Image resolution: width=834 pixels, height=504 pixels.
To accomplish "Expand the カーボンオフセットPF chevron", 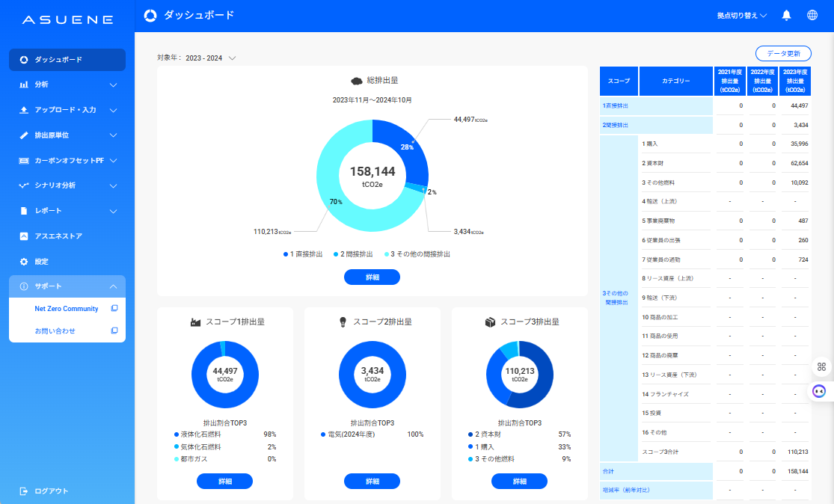I will click(113, 161).
